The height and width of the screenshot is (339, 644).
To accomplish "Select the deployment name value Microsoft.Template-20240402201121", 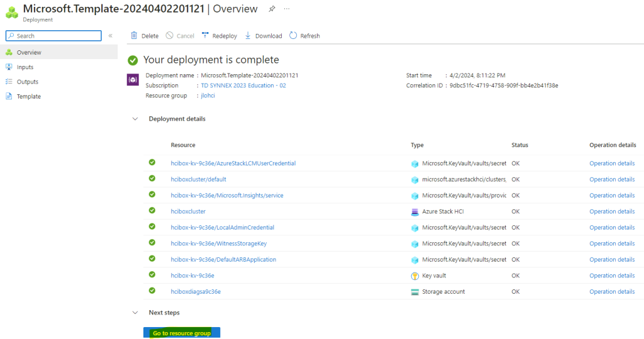I will (249, 75).
